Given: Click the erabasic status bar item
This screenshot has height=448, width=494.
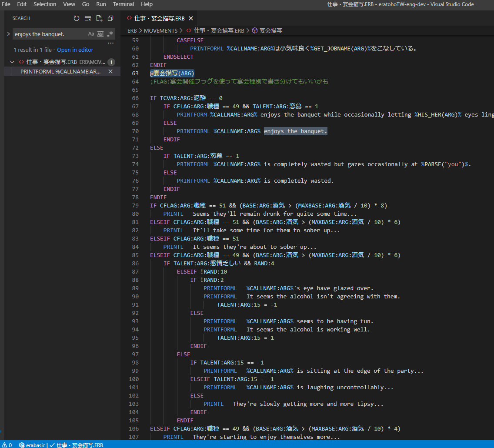Looking at the screenshot, I should 32,445.
